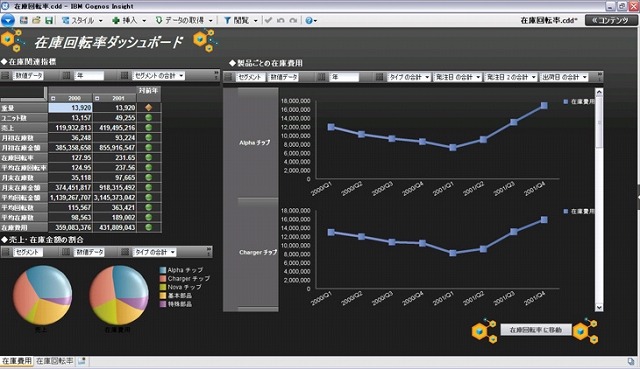Image resolution: width=640 pixels, height=369 pixels.
Task: Click columns icon beside 年 in 製品ごとの在庫費用
Action: coord(322,77)
